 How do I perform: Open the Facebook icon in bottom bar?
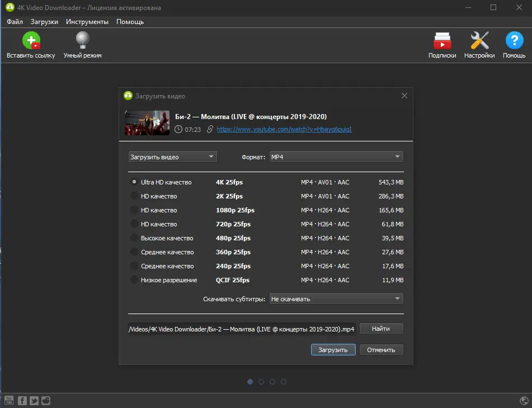pos(22,401)
